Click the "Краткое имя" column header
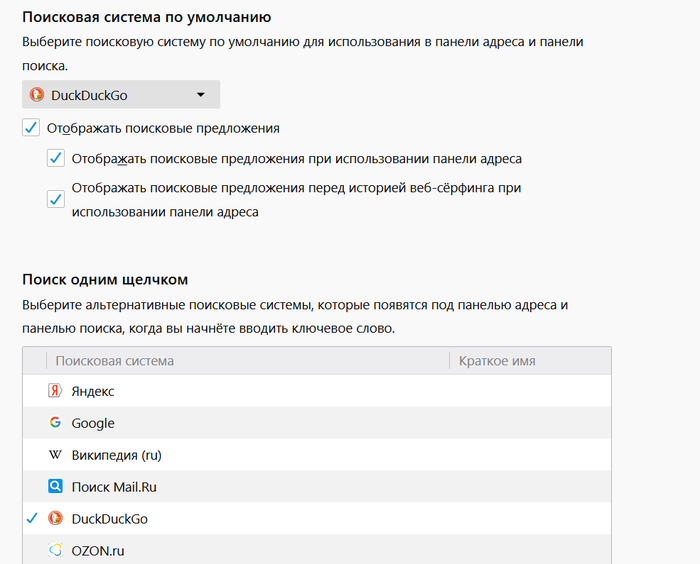 pyautogui.click(x=499, y=360)
